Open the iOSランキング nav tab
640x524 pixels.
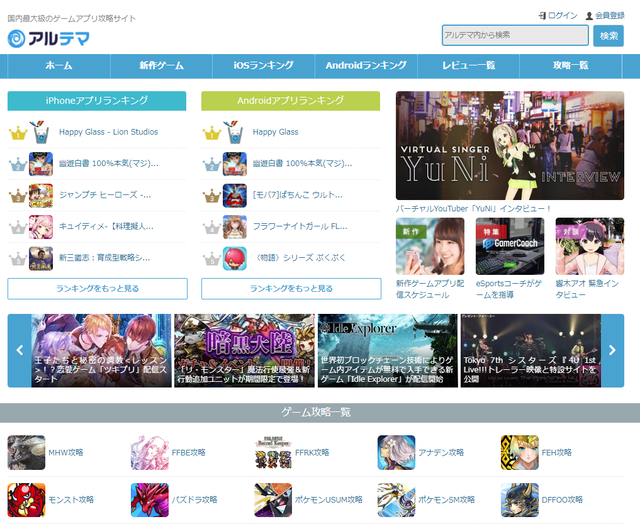264,65
